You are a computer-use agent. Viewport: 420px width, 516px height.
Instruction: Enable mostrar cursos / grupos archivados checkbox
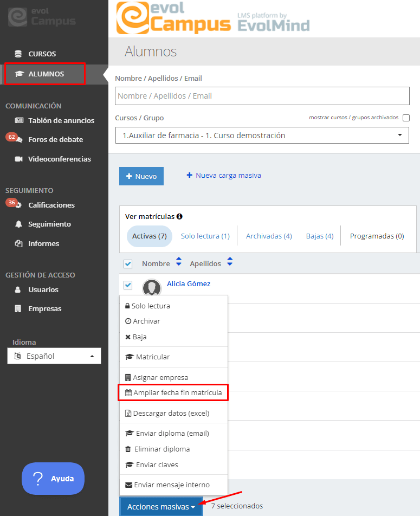click(406, 118)
